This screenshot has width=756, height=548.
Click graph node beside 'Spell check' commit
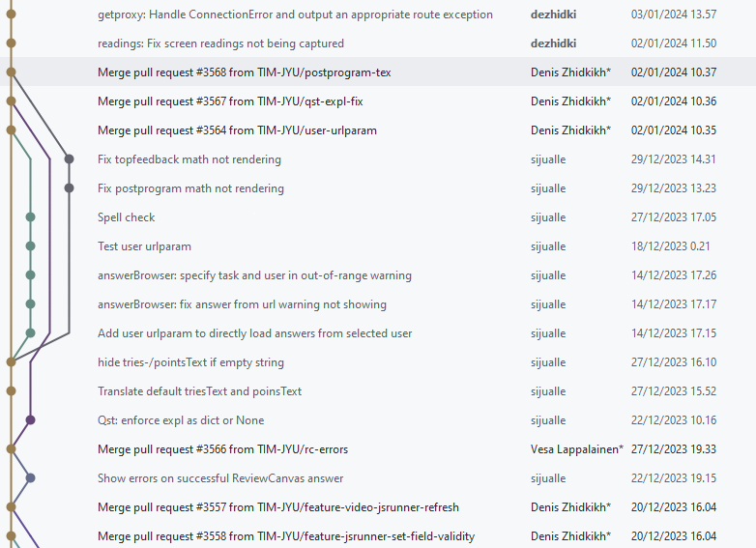click(30, 217)
